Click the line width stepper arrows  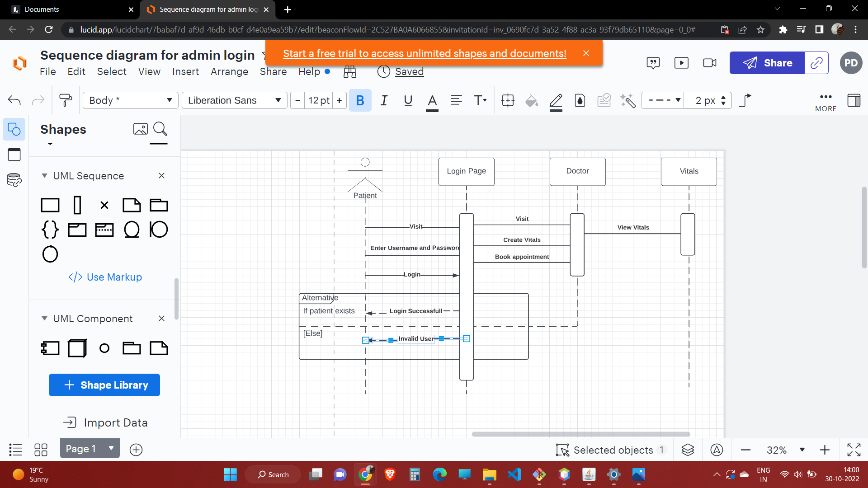click(723, 100)
